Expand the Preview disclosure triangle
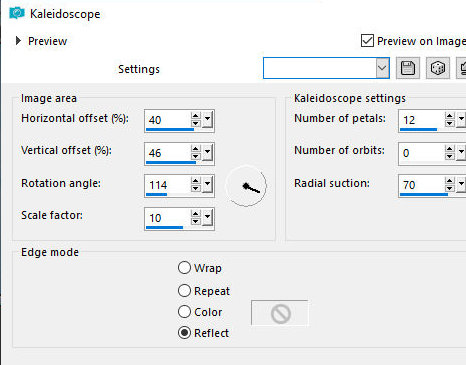 [x=18, y=41]
